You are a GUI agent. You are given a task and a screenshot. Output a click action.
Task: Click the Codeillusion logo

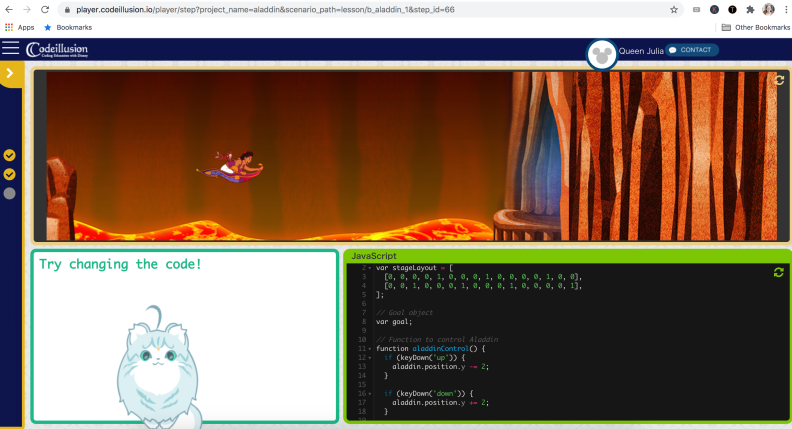(57, 50)
